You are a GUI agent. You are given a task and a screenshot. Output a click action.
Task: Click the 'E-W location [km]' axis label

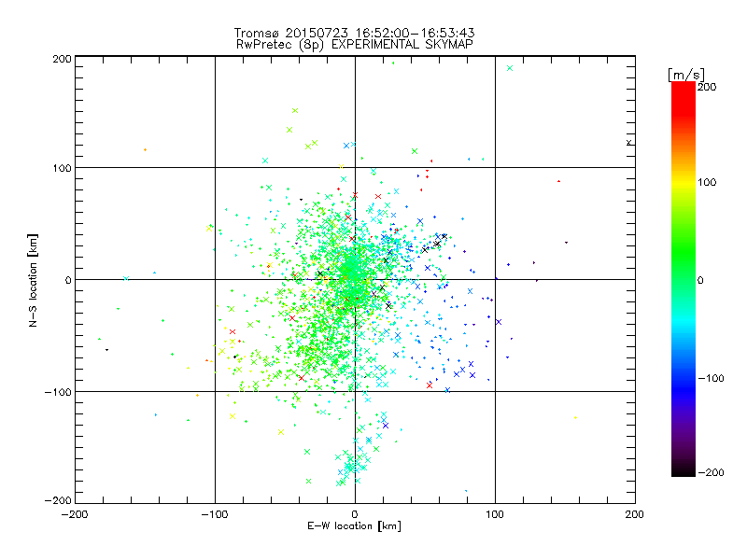(354, 526)
